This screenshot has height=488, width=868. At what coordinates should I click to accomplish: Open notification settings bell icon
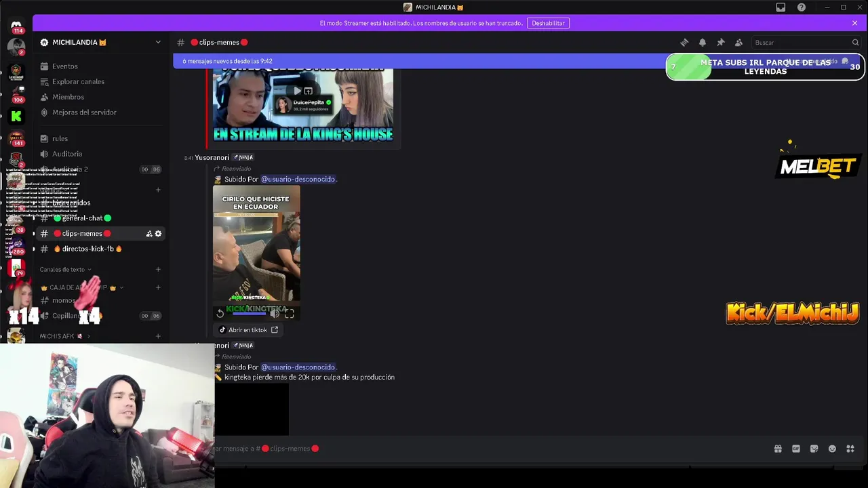(x=703, y=42)
